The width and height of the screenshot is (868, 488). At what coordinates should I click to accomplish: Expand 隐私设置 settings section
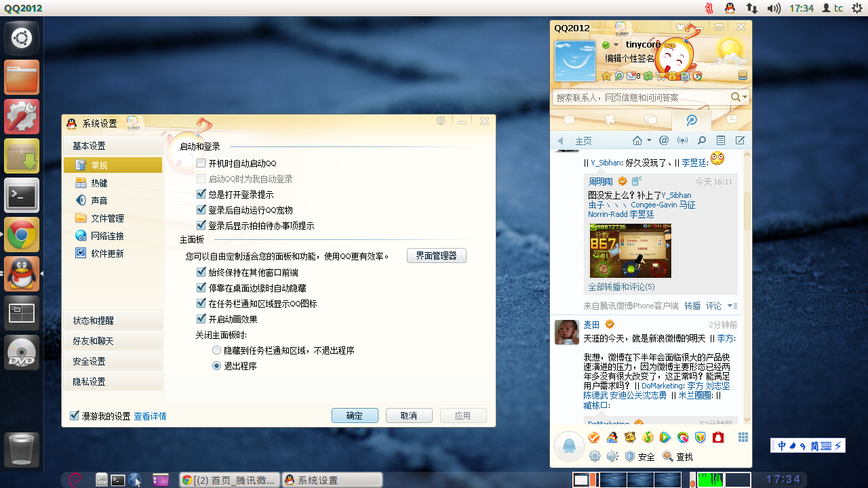[x=113, y=382]
